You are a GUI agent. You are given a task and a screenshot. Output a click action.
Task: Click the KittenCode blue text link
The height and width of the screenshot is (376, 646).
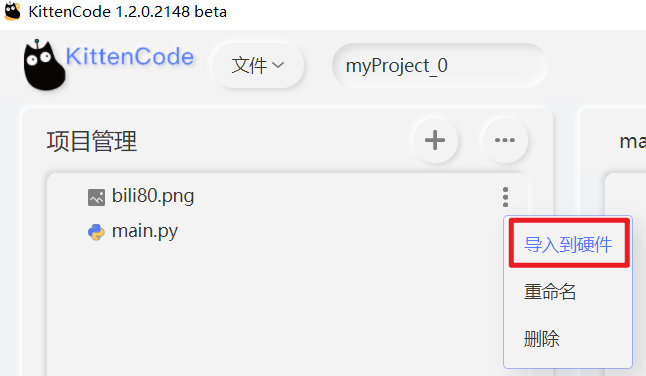point(130,56)
